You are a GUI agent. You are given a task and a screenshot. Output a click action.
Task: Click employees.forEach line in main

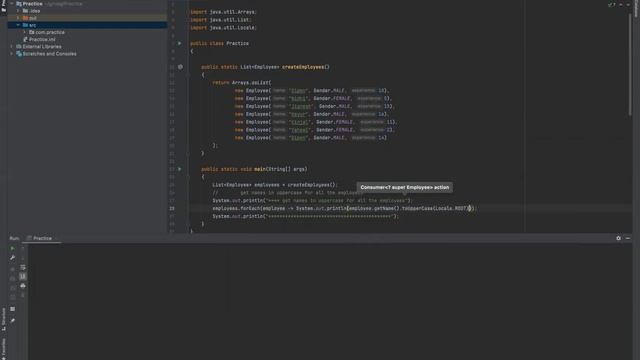[x=344, y=209]
